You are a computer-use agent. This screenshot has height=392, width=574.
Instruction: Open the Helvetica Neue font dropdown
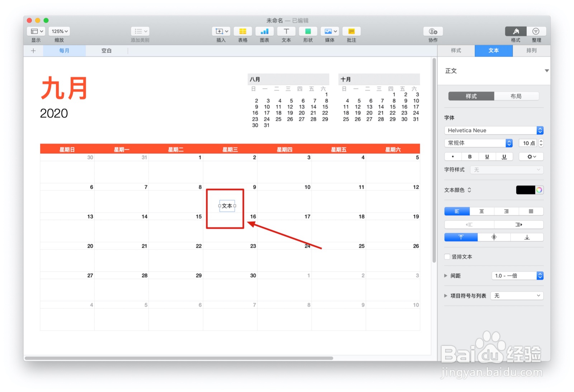[494, 130]
